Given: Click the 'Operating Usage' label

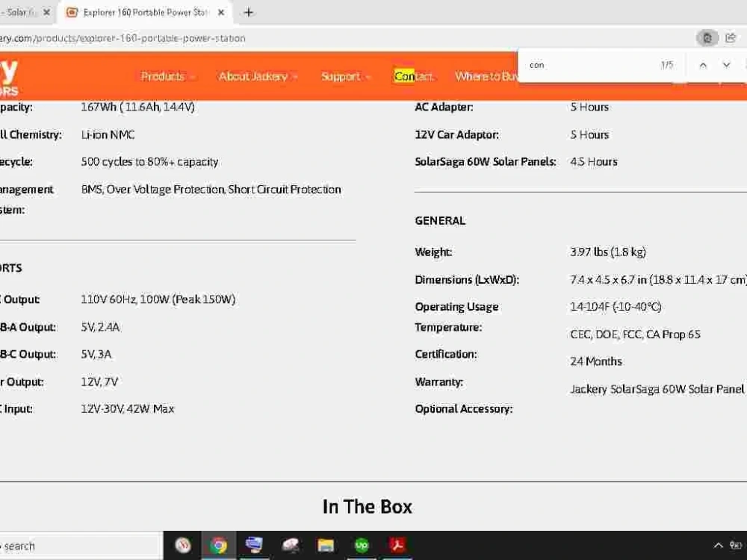Looking at the screenshot, I should [457, 307].
